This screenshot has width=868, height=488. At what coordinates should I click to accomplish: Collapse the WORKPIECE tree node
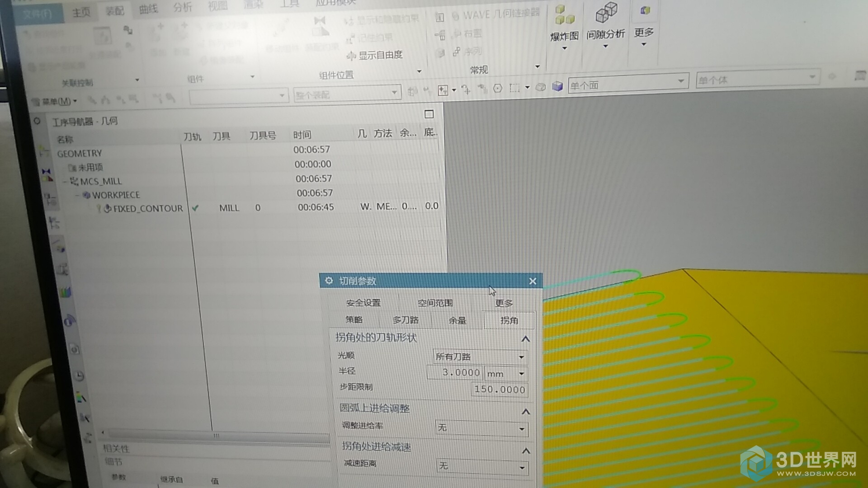pos(77,195)
